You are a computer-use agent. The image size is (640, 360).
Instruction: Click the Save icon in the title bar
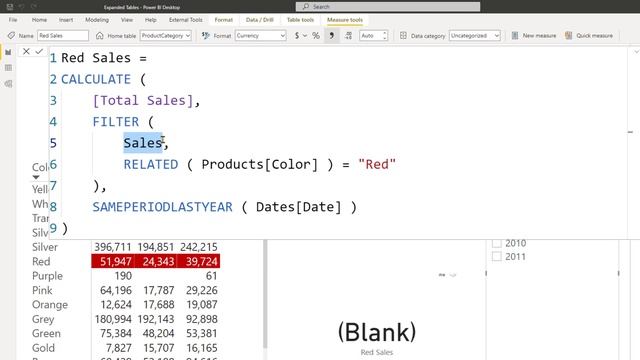(x=10, y=7)
